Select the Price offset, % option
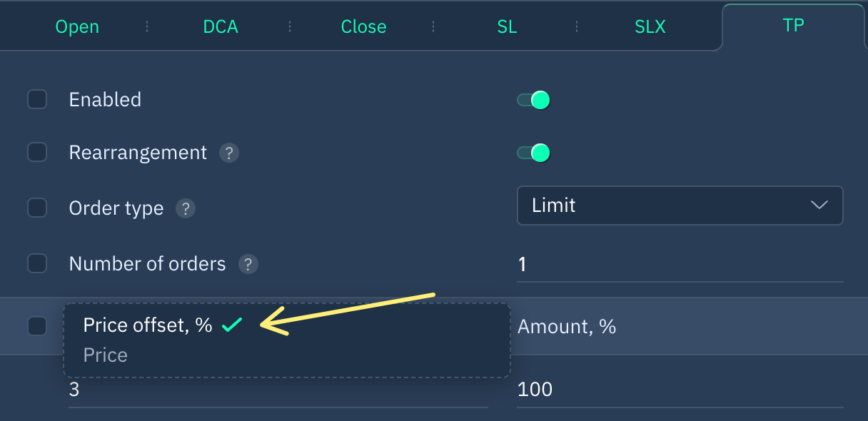 [x=148, y=325]
